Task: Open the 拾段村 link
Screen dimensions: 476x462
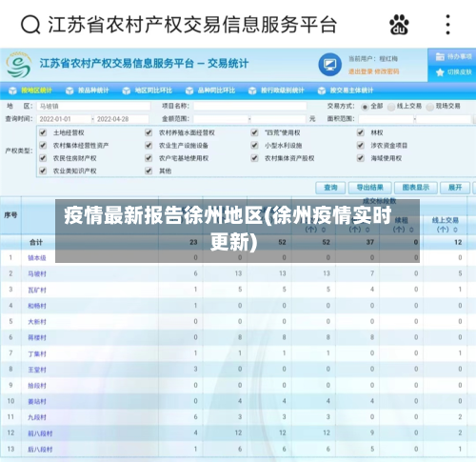Action: [37, 386]
